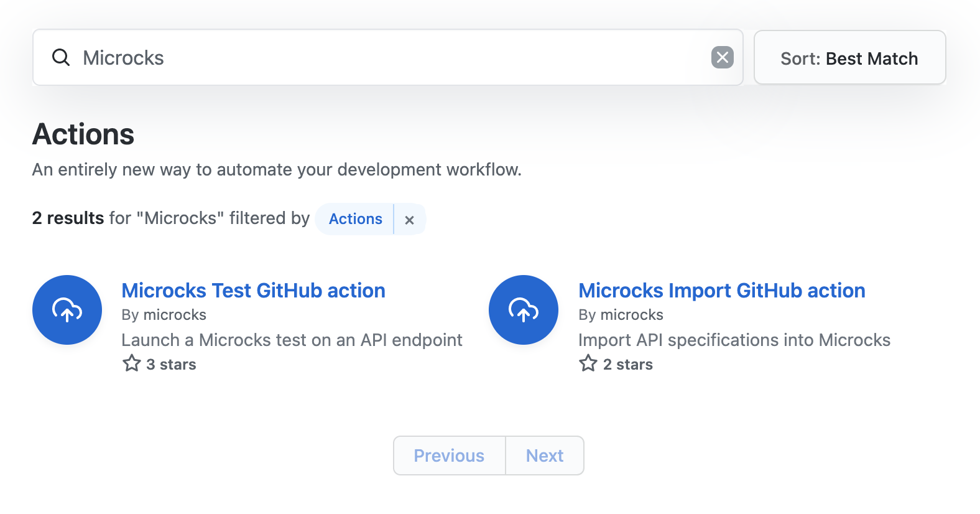The image size is (980, 514).
Task: Click the star icon beside 2 stars
Action: [x=588, y=363]
